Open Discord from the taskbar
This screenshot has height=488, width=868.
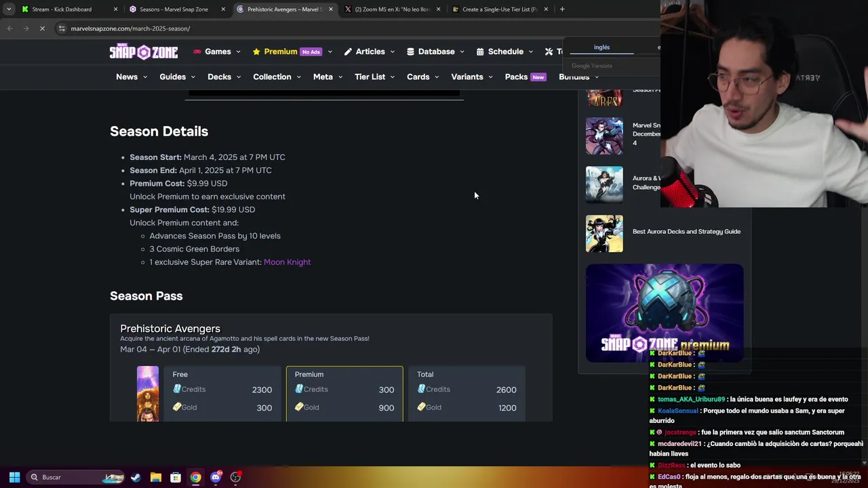click(216, 477)
